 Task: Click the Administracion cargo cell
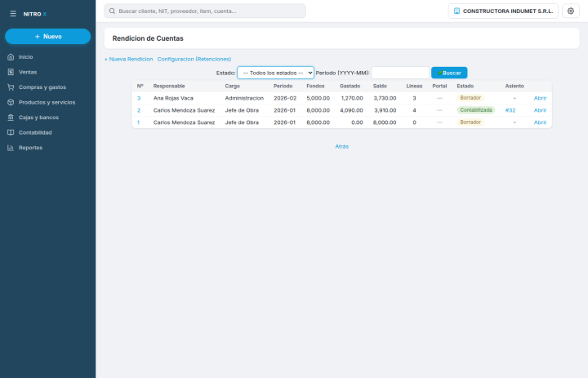(x=244, y=98)
